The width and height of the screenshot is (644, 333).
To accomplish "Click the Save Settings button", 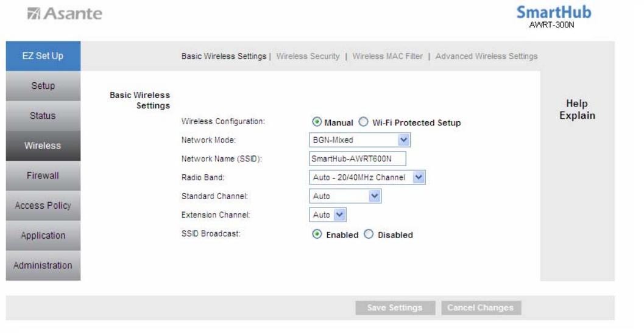I will click(x=395, y=307).
